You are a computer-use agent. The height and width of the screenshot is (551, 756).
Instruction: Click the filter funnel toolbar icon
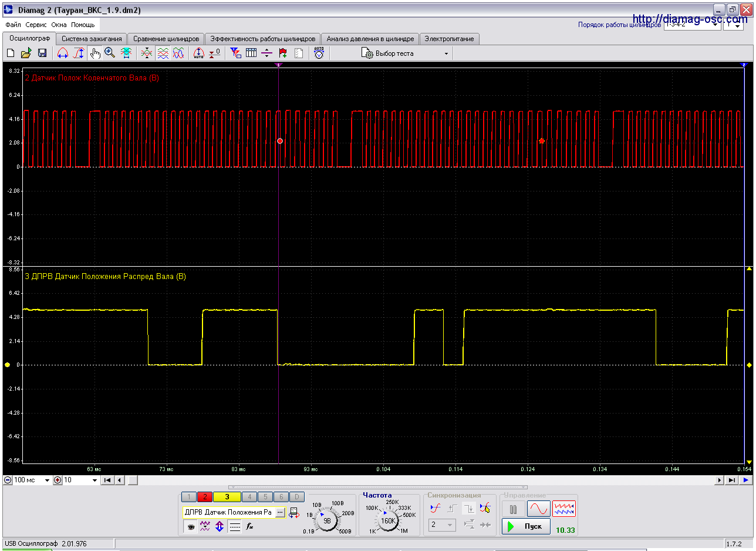point(235,53)
